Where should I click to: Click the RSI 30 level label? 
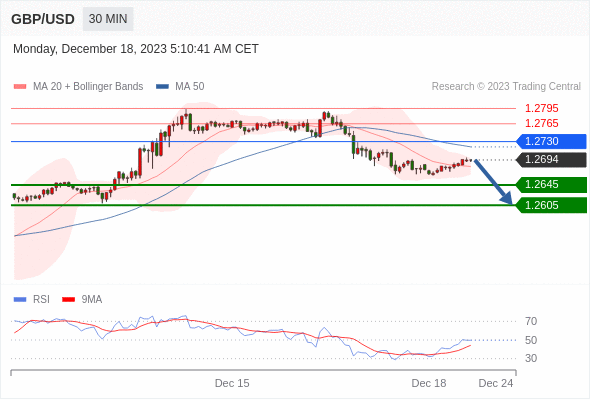531,358
